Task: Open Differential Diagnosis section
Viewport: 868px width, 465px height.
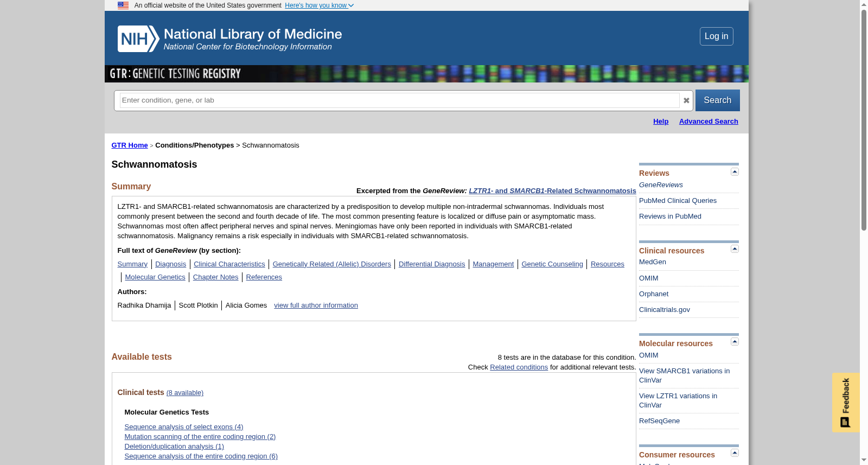Action: click(x=432, y=264)
